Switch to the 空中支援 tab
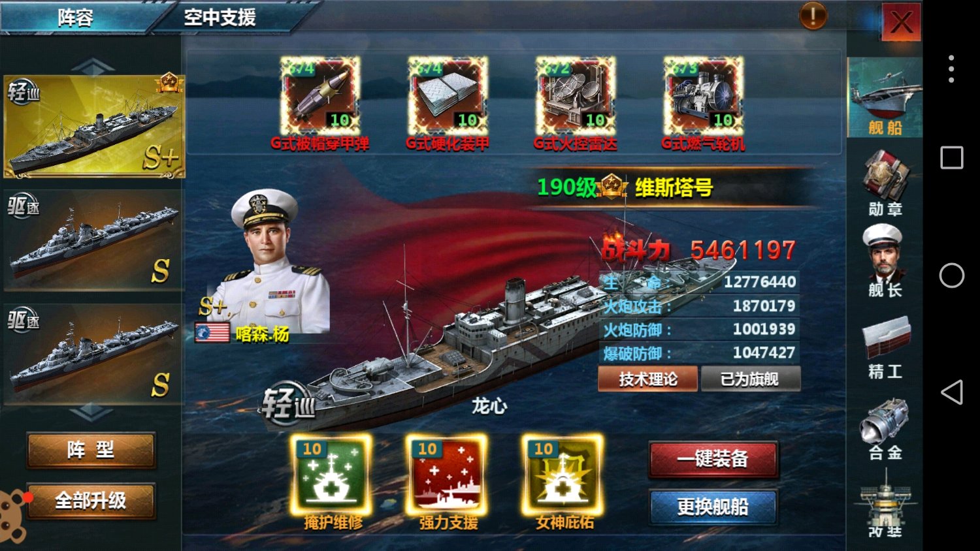The image size is (980, 551). tap(220, 17)
